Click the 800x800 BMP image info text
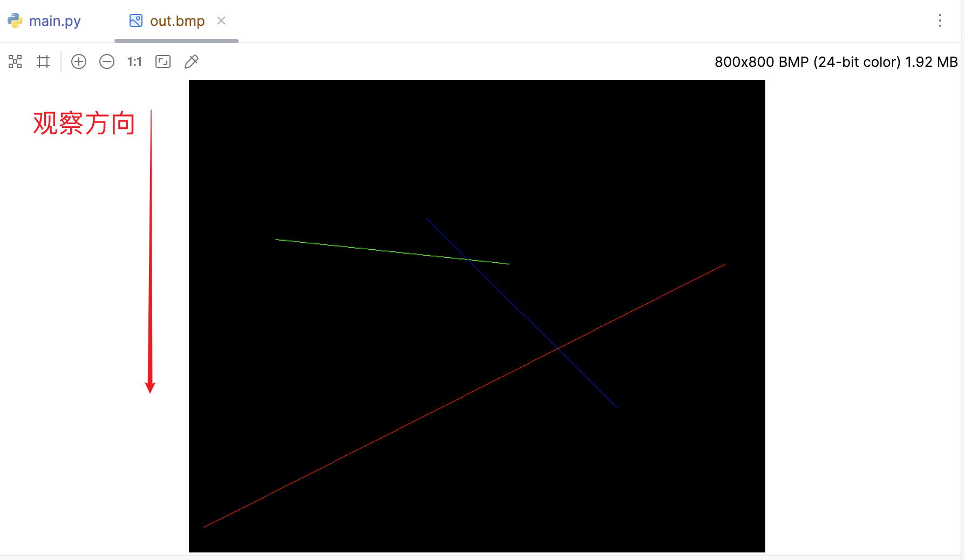Image resolution: width=965 pixels, height=560 pixels. [x=836, y=62]
